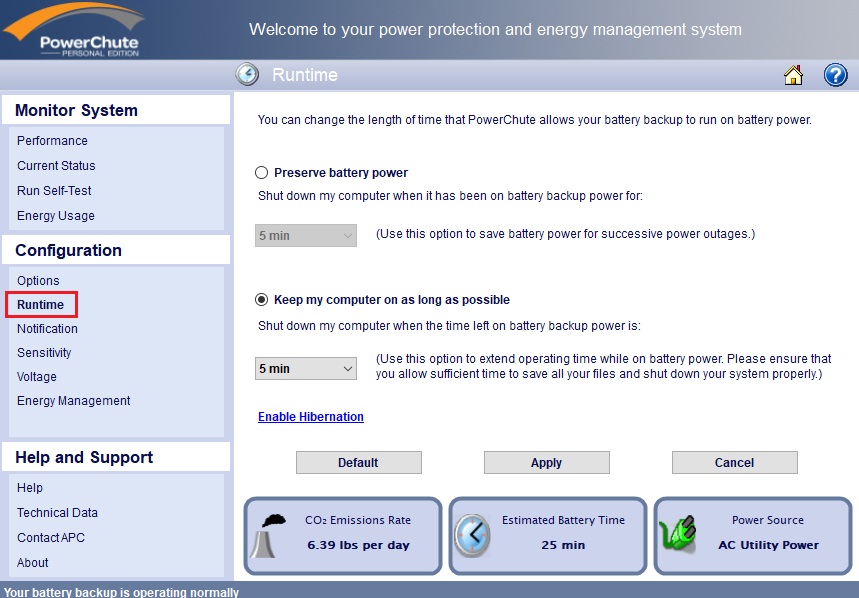
Task: Click the Default button
Action: (x=359, y=463)
